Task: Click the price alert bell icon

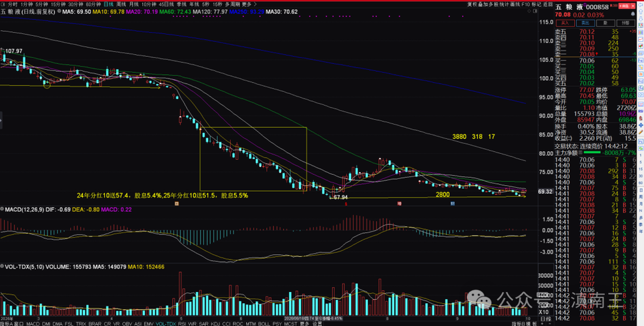Action: (633, 14)
